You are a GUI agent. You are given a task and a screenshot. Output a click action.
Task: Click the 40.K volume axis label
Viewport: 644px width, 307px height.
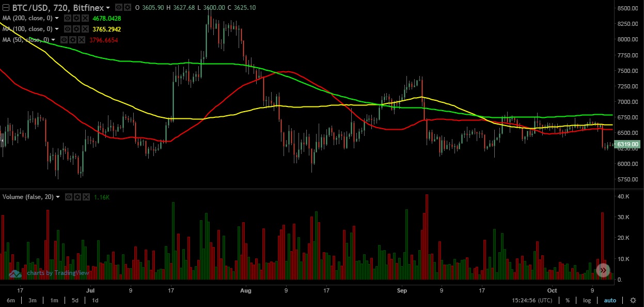pos(624,197)
